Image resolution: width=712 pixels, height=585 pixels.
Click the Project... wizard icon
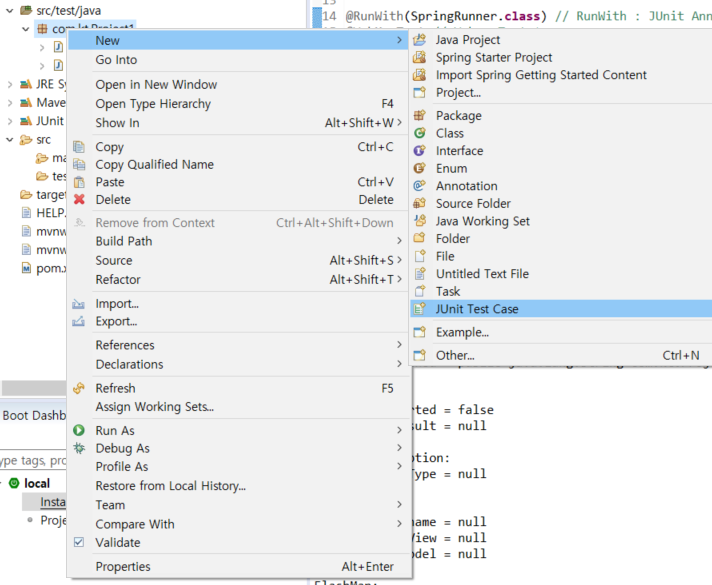pos(420,93)
